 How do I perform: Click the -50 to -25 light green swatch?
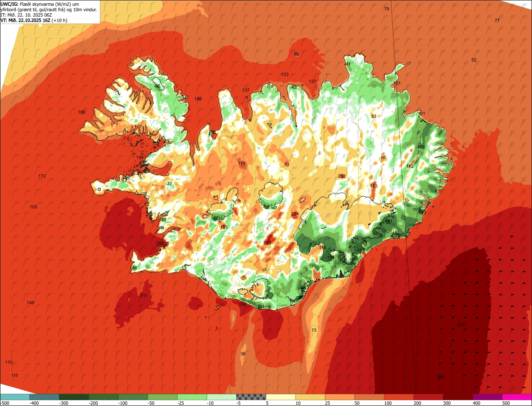[163, 397]
